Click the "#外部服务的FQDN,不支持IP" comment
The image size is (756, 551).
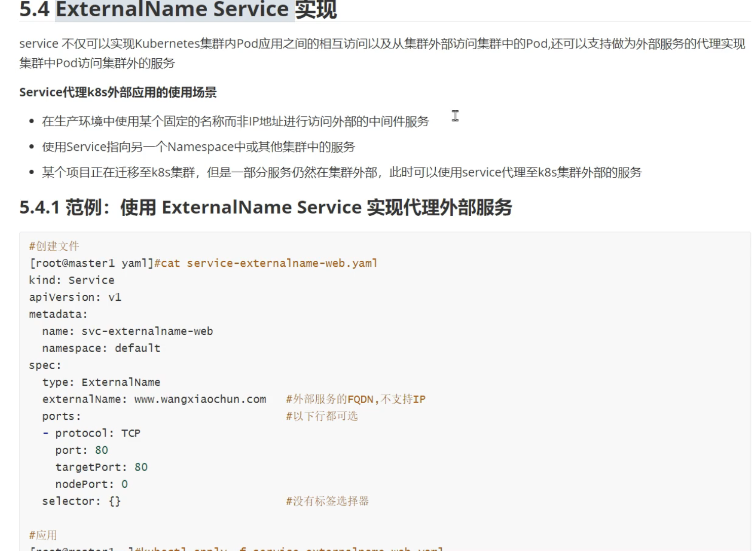point(355,400)
